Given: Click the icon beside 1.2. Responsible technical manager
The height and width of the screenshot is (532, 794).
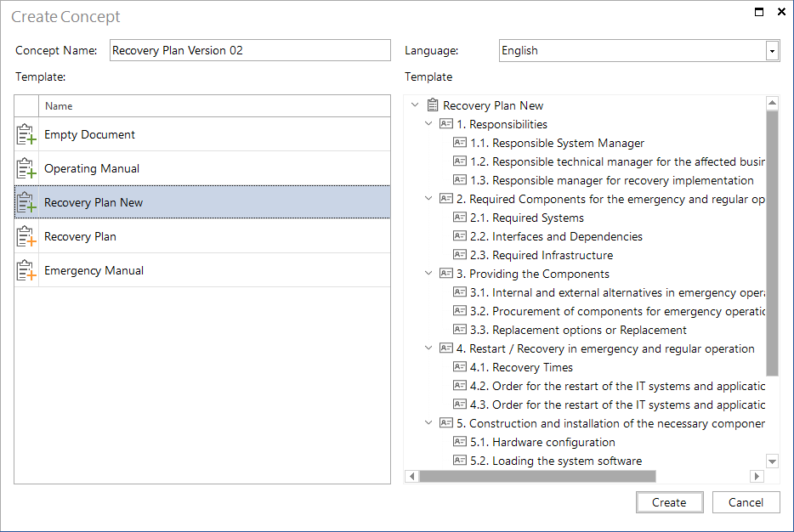Looking at the screenshot, I should coord(460,161).
